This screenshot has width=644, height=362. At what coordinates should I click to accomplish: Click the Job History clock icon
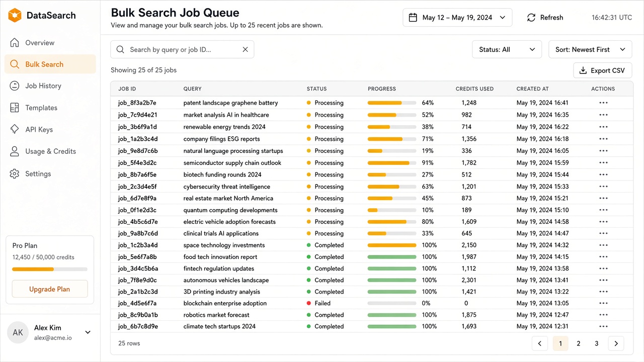(x=15, y=86)
